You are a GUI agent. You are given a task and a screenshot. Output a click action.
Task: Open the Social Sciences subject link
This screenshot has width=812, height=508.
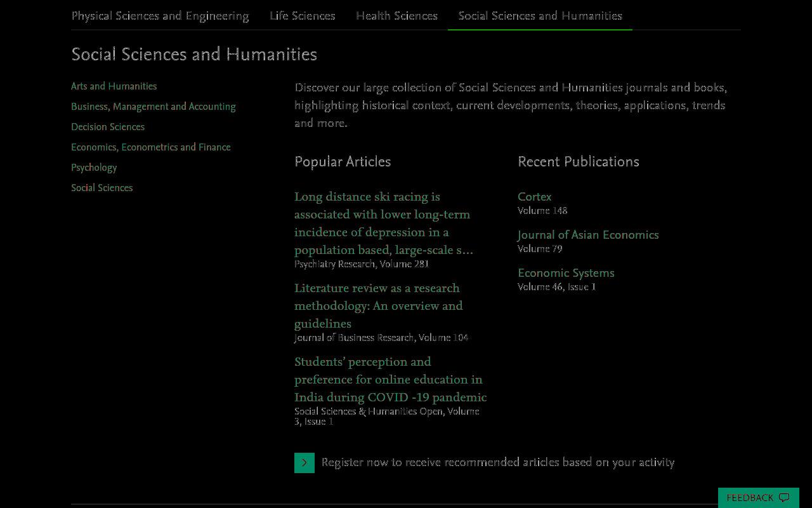[101, 188]
